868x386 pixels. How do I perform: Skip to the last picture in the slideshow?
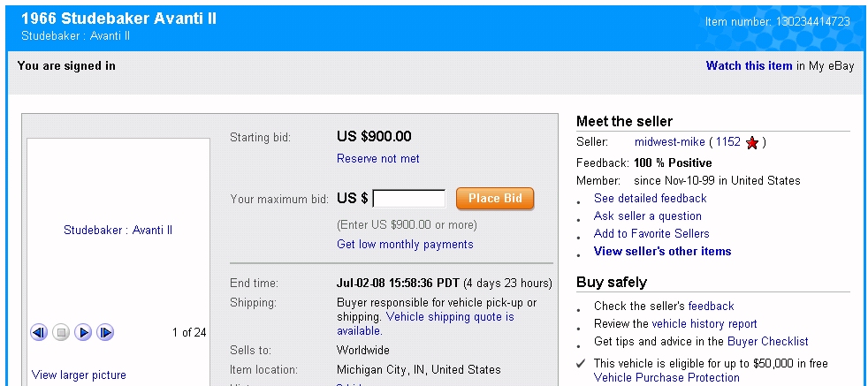pos(105,332)
